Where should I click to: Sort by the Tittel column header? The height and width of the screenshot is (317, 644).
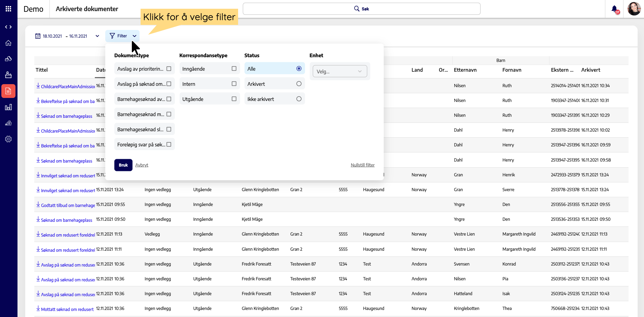[42, 70]
